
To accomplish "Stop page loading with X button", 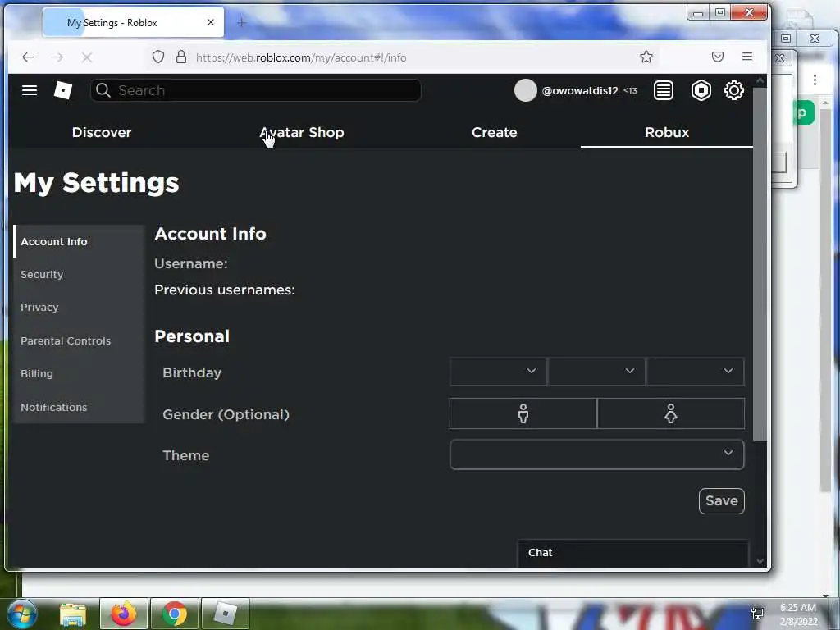I will pos(87,57).
